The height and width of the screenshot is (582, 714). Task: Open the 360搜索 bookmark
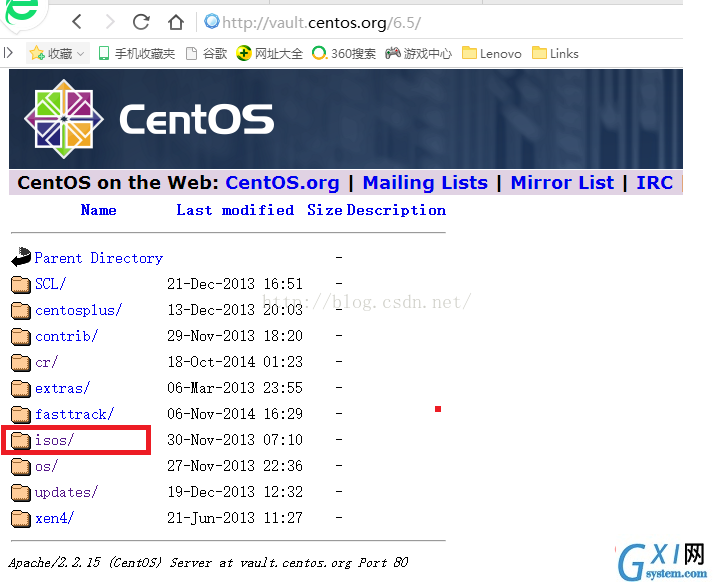coord(344,54)
